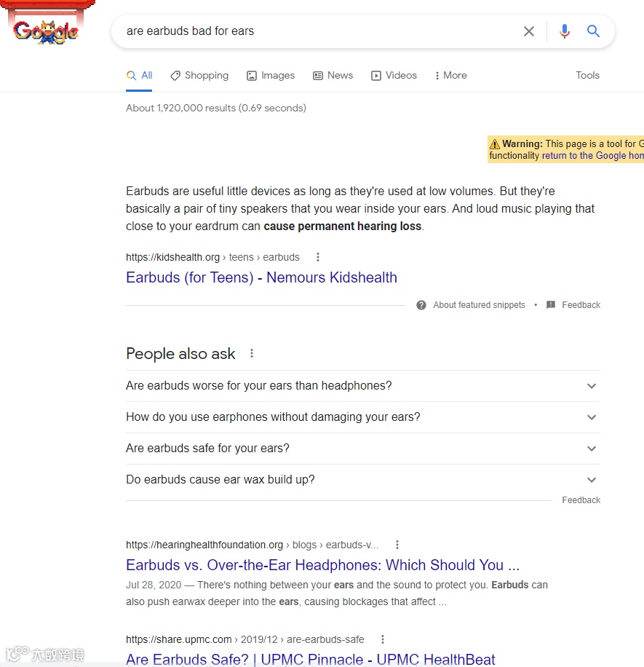The width and height of the screenshot is (644, 667).
Task: Click the Tools button
Action: 587,75
